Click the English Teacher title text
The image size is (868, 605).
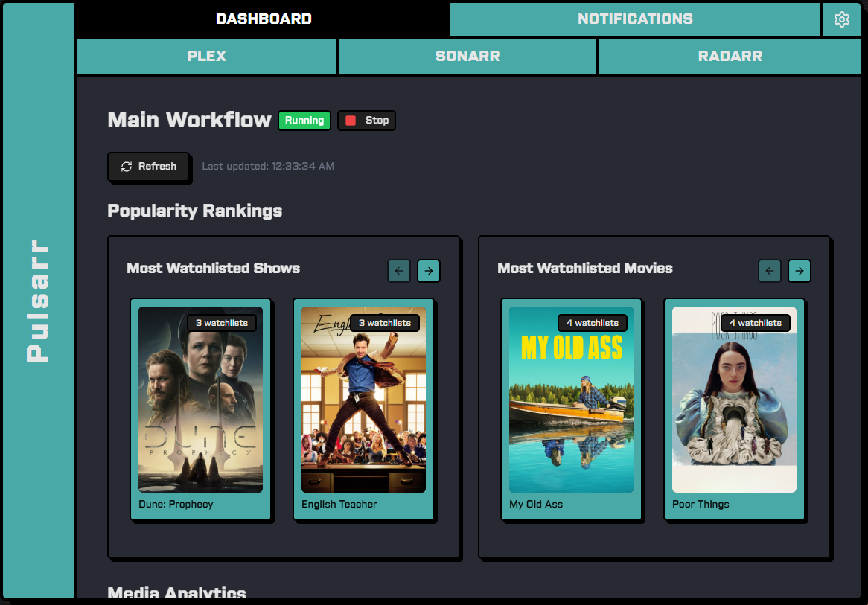(339, 505)
